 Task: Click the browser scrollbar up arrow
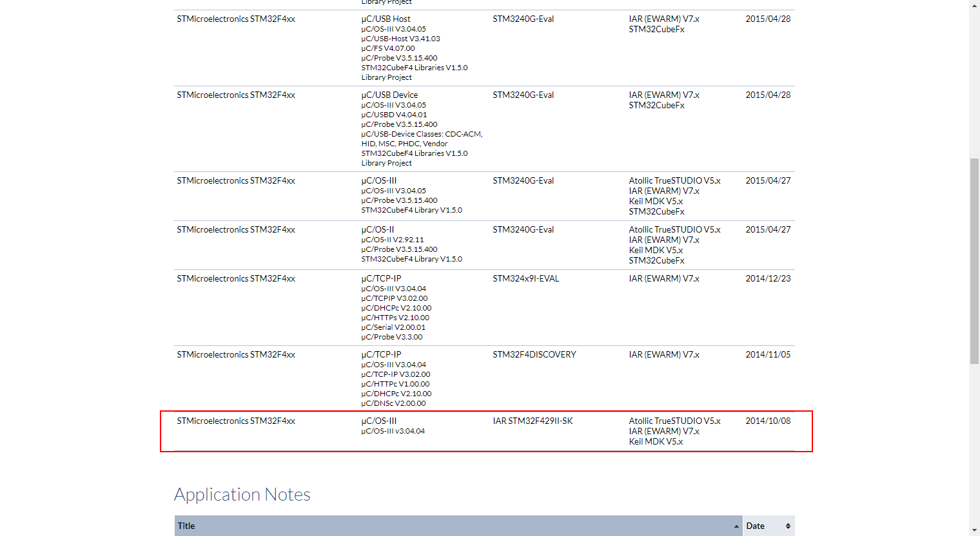[x=974, y=5]
